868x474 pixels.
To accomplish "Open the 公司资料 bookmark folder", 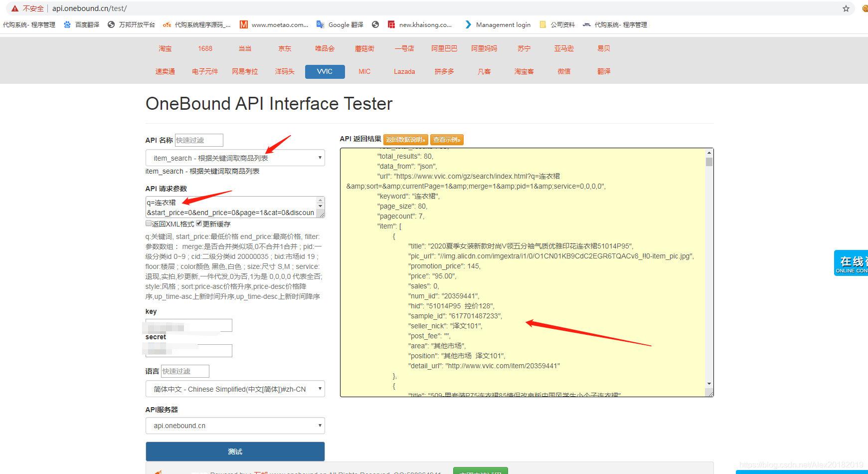I will point(557,24).
